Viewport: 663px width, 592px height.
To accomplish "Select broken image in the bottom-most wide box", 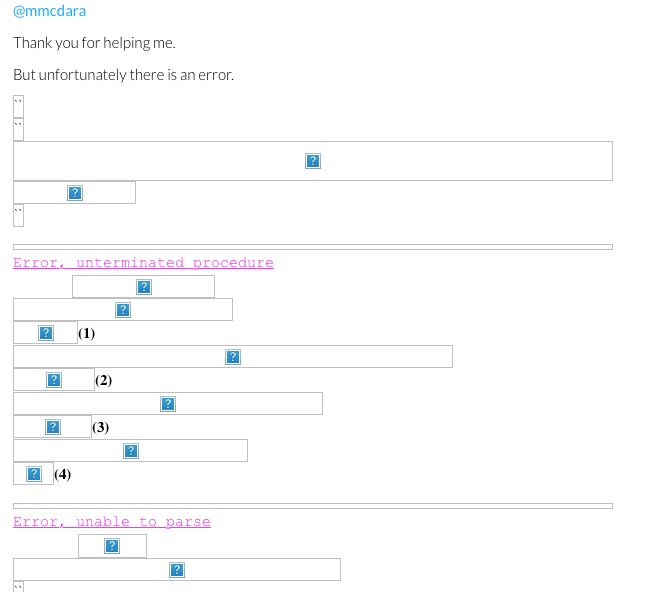I will [177, 570].
